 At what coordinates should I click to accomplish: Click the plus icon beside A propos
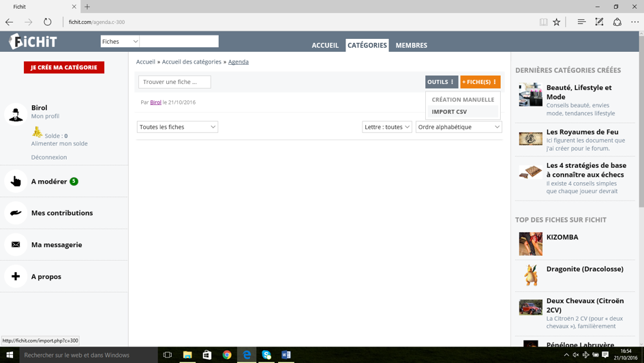[x=16, y=276]
